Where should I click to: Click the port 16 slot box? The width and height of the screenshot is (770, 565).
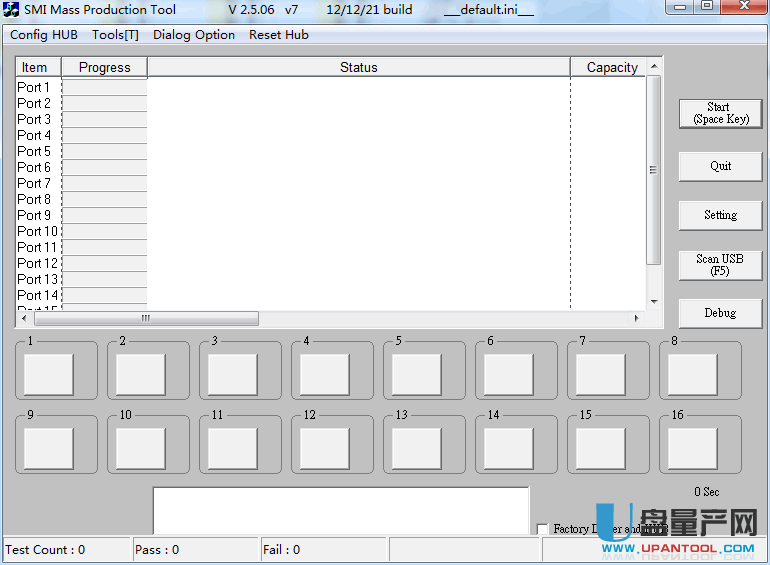tap(693, 447)
